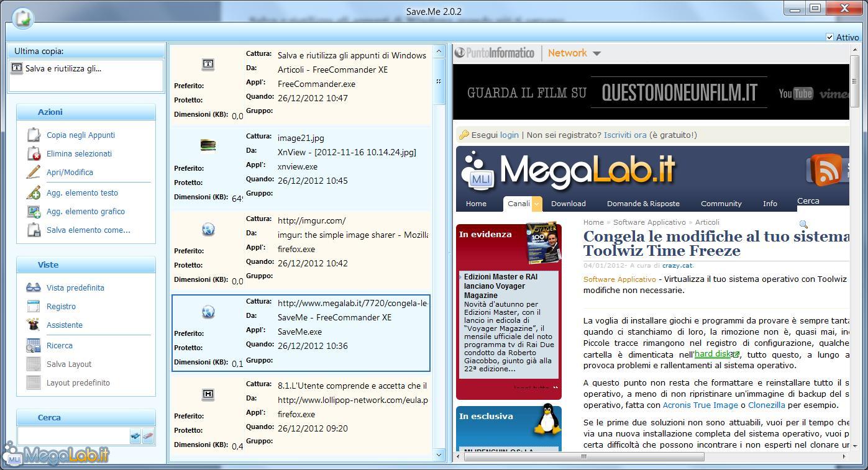Click the Apri/Modifica pencil icon
Image resolution: width=868 pixels, height=470 pixels.
point(34,173)
